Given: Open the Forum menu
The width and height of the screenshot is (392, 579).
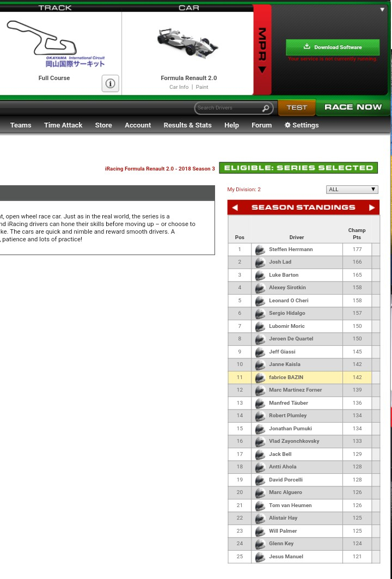Looking at the screenshot, I should [262, 125].
